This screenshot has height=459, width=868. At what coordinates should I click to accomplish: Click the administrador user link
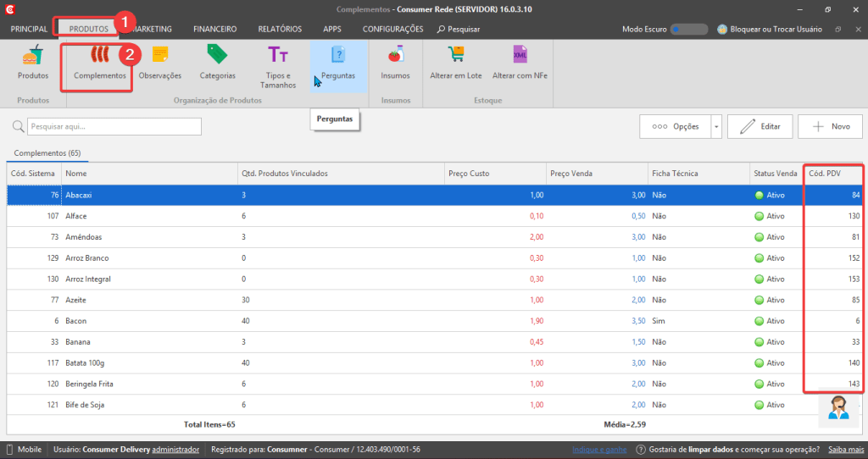(175, 450)
